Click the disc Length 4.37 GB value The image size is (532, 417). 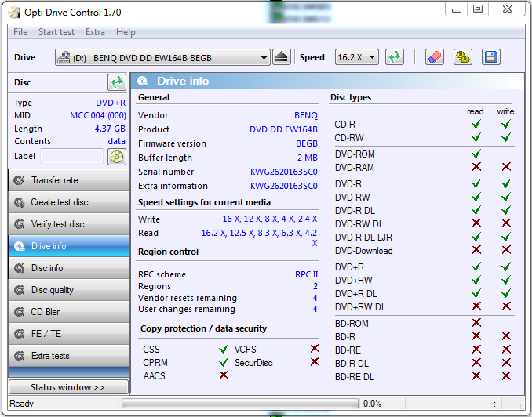click(x=110, y=129)
